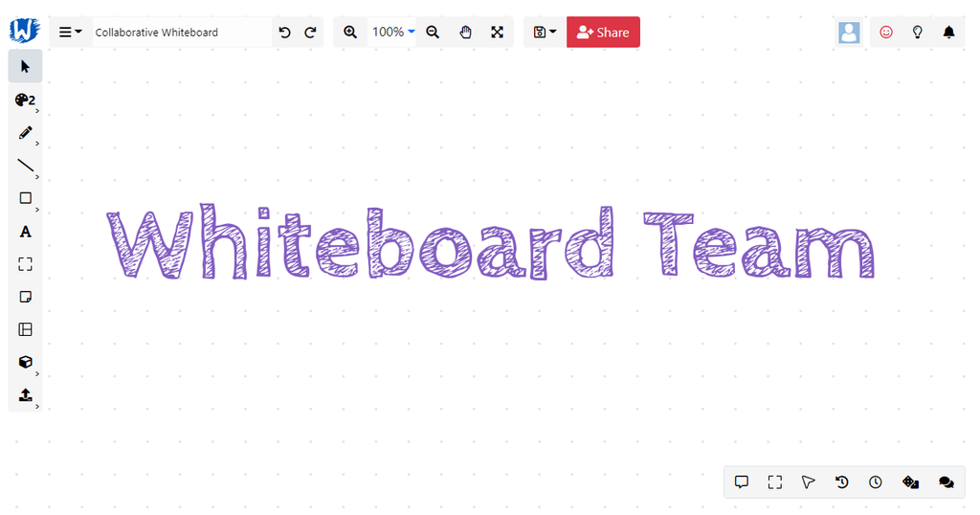Open the board history icon
The image size is (980, 515).
[842, 481]
